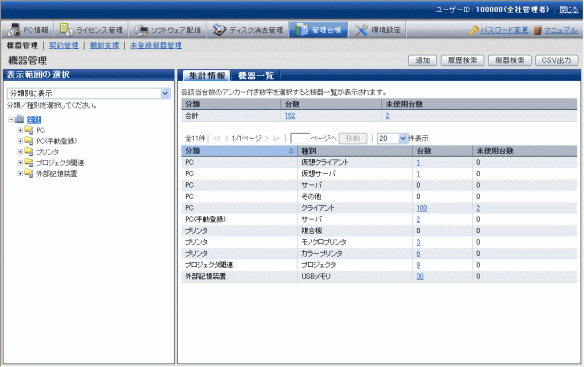Expand the プリンタ tree node
Image resolution: width=584 pixels, height=367 pixels.
pyautogui.click(x=20, y=152)
